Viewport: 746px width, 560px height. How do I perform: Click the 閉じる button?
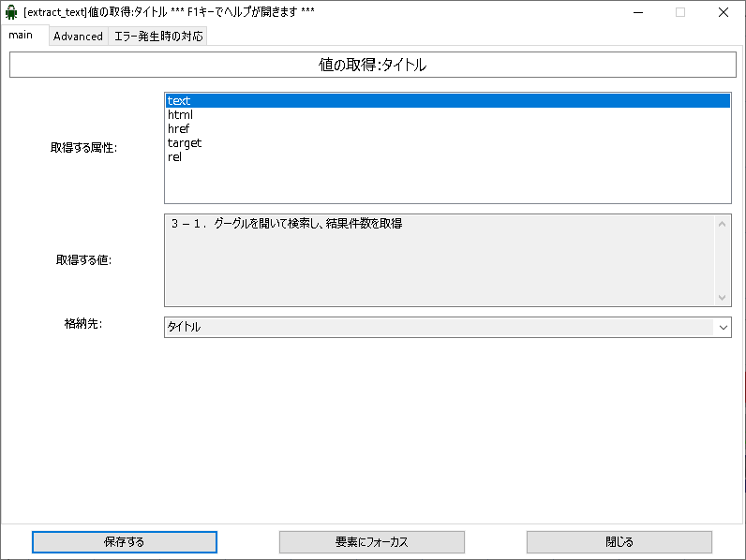click(x=619, y=542)
